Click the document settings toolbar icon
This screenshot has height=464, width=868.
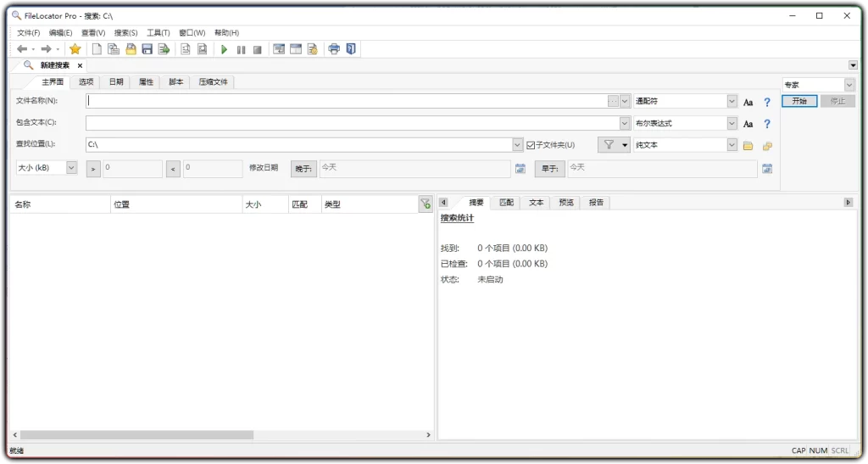(x=313, y=49)
